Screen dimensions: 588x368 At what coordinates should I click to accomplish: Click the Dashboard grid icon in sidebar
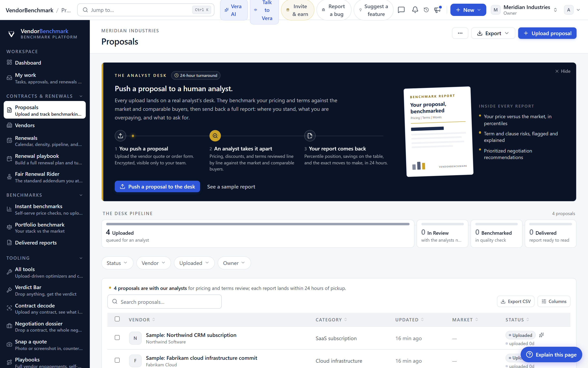[x=9, y=63]
